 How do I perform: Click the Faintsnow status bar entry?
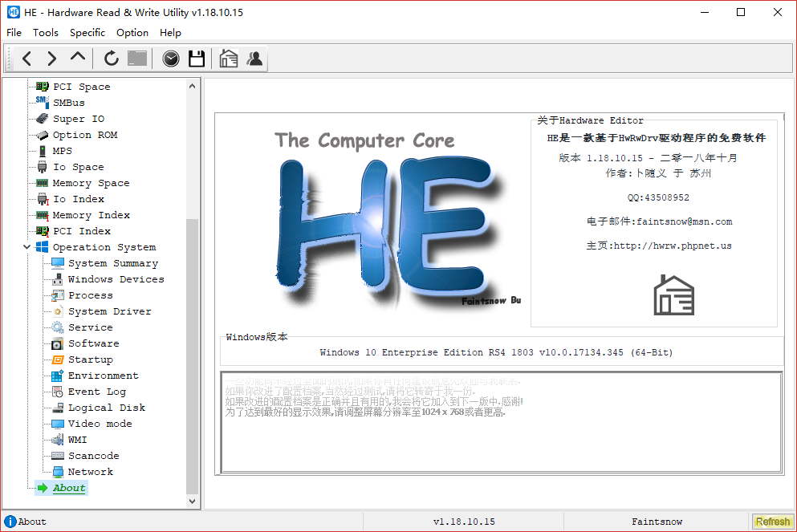click(657, 522)
